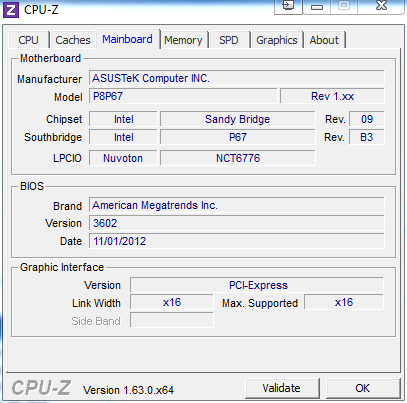Click the Nuvoton LPCIO vendor value
The image size is (407, 403).
click(123, 158)
